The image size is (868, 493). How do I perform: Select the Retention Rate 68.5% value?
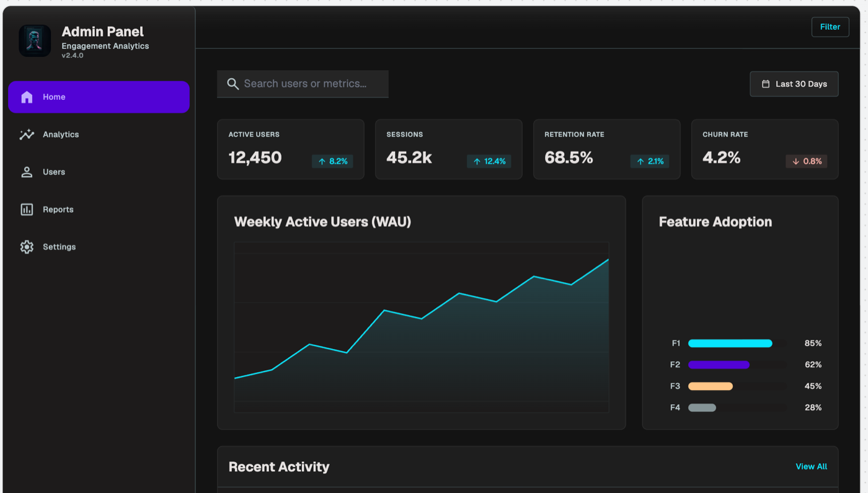[569, 158]
